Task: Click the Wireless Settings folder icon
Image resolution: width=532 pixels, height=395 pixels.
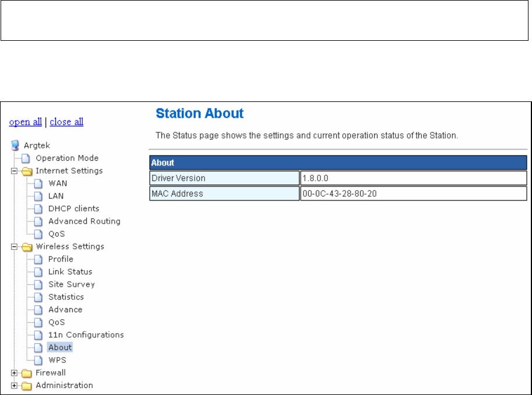Action: click(26, 246)
